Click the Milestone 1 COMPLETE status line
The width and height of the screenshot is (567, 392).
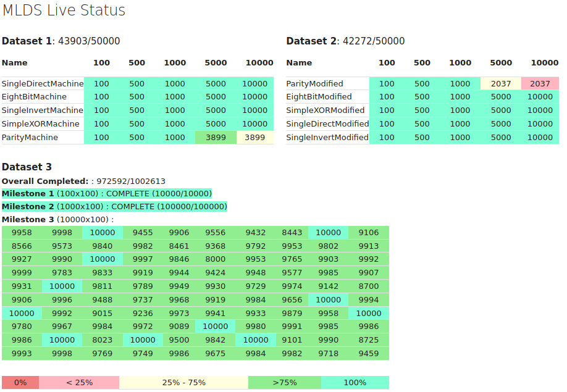tap(107, 194)
